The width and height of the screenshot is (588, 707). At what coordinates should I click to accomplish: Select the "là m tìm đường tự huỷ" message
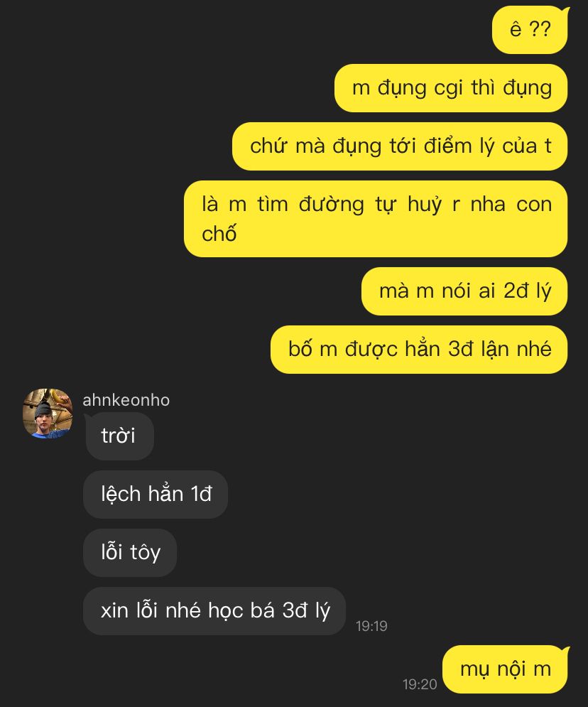pos(376,219)
